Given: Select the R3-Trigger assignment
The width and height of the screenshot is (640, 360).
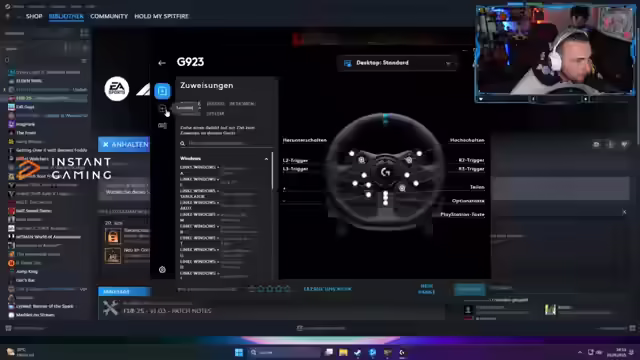Looking at the screenshot, I should 471,169.
